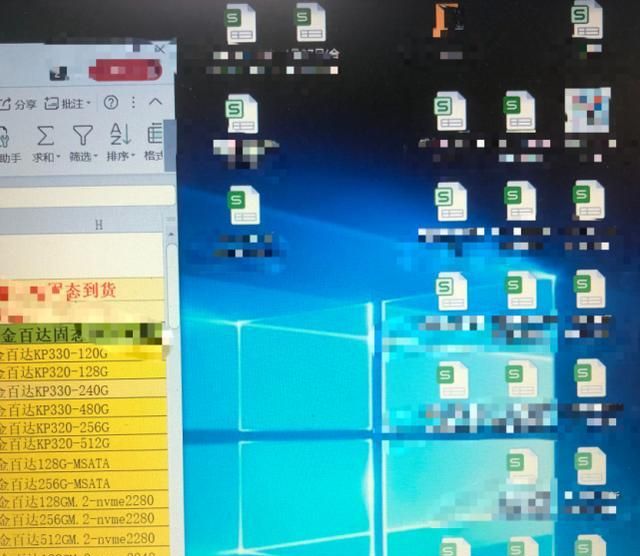640x556 pixels.
Task: Click the vertical scrollbar up arrow
Action: click(x=171, y=235)
